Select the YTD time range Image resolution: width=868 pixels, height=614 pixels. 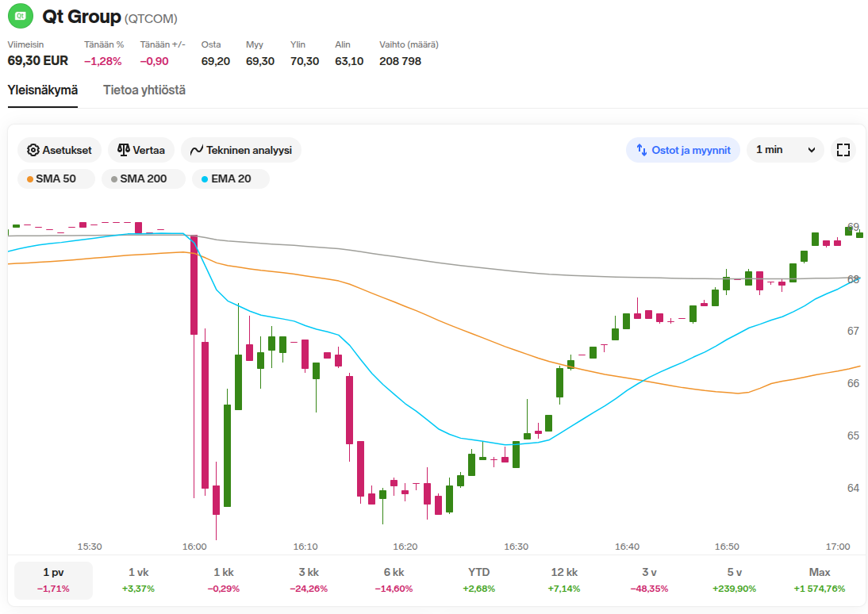pyautogui.click(x=479, y=580)
